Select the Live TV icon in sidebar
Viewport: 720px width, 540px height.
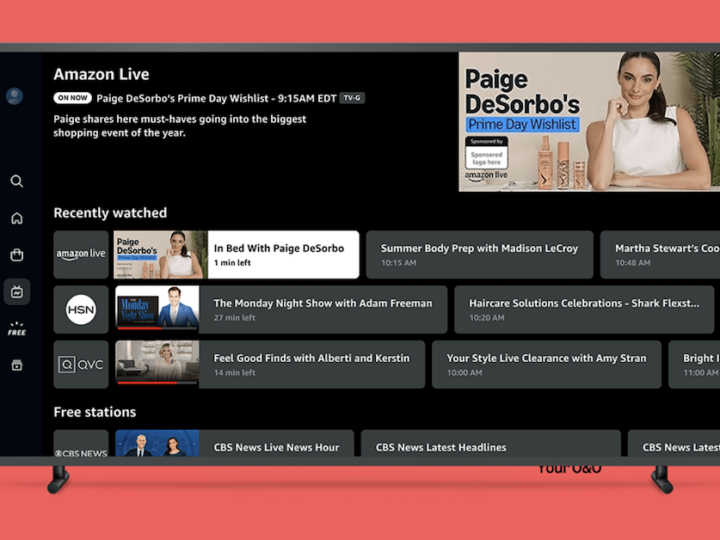(17, 292)
